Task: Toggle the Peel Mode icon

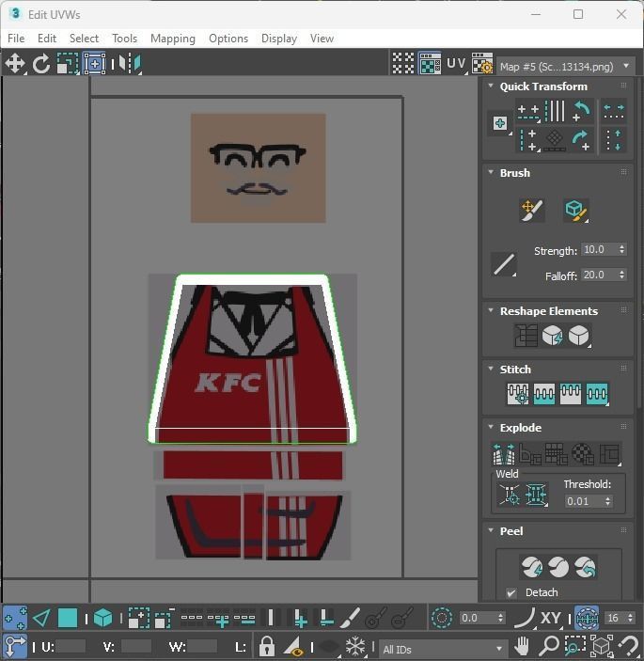Action: click(558, 567)
